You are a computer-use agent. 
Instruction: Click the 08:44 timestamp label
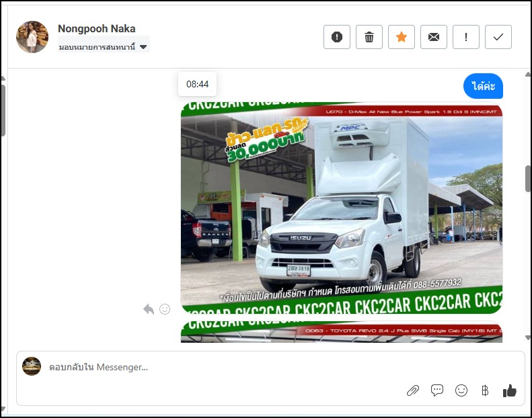tap(198, 84)
